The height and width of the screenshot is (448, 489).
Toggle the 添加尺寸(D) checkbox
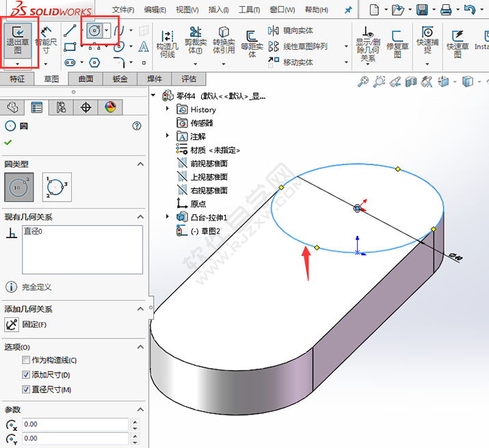[26, 375]
